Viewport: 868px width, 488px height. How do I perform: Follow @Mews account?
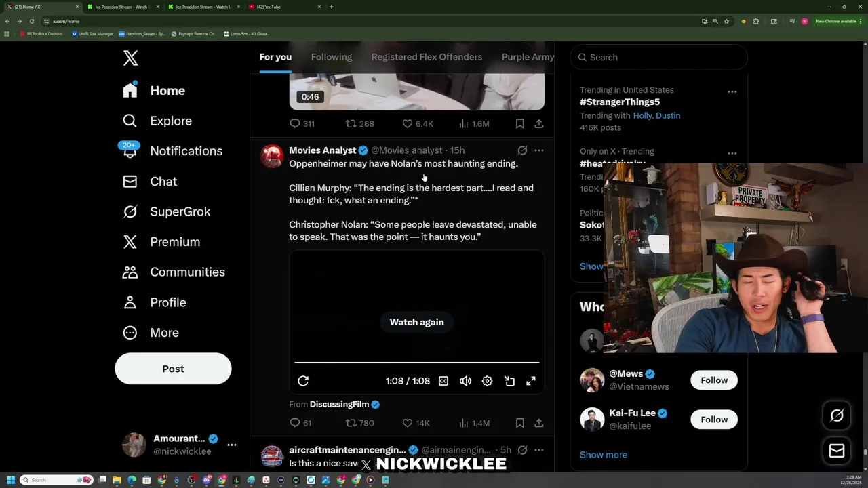[x=714, y=380]
